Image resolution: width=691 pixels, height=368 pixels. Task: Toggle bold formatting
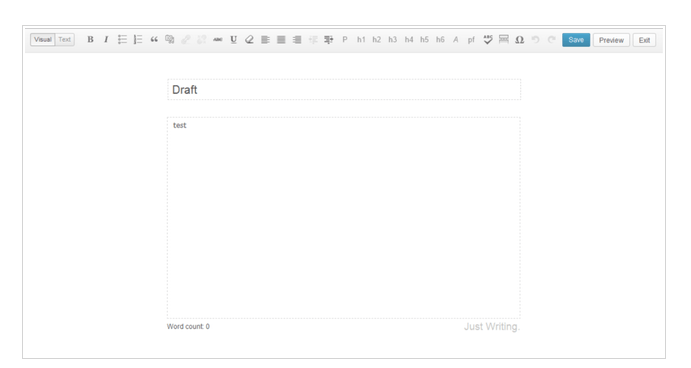(90, 40)
